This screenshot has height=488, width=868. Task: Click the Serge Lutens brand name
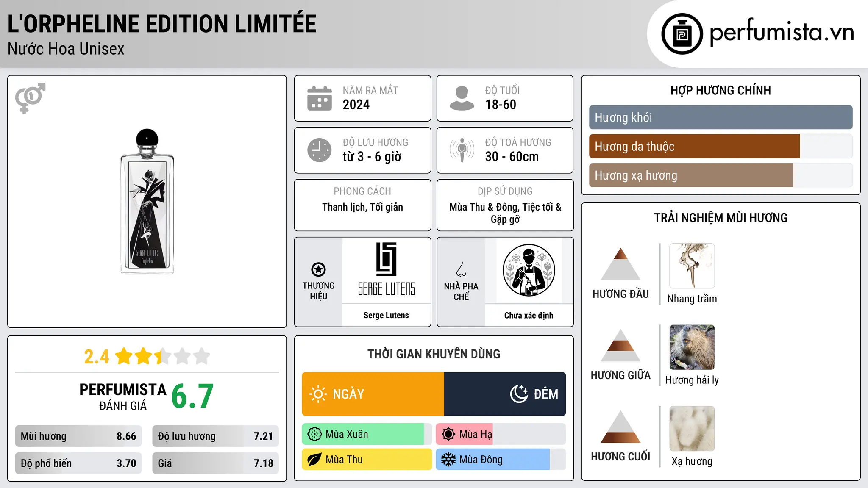pos(386,315)
